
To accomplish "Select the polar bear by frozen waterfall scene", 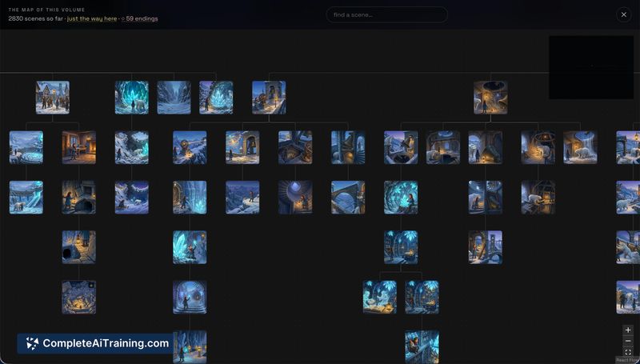I will [581, 147].
